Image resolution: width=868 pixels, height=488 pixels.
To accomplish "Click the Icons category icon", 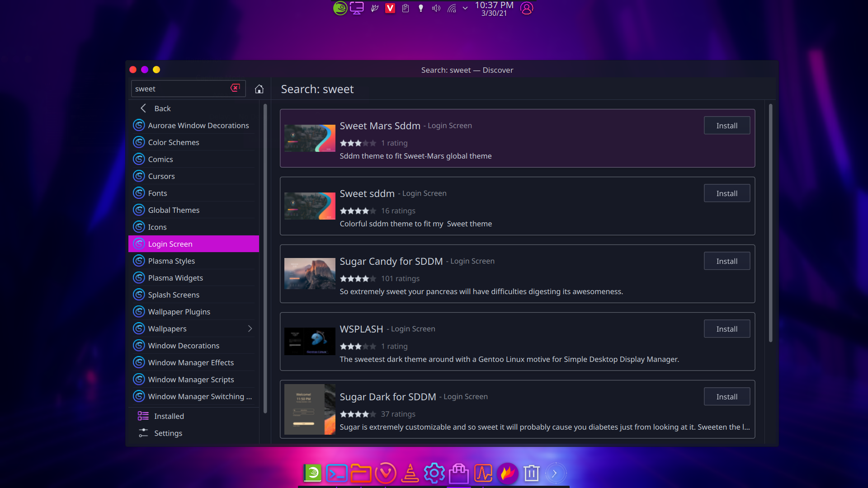I will (x=139, y=227).
